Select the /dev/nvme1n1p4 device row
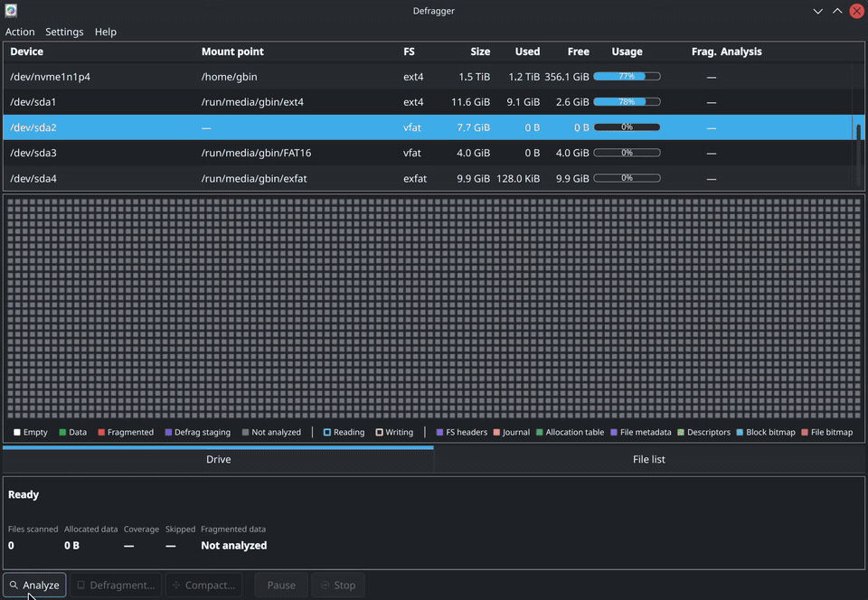The height and width of the screenshot is (600, 868). click(x=429, y=76)
